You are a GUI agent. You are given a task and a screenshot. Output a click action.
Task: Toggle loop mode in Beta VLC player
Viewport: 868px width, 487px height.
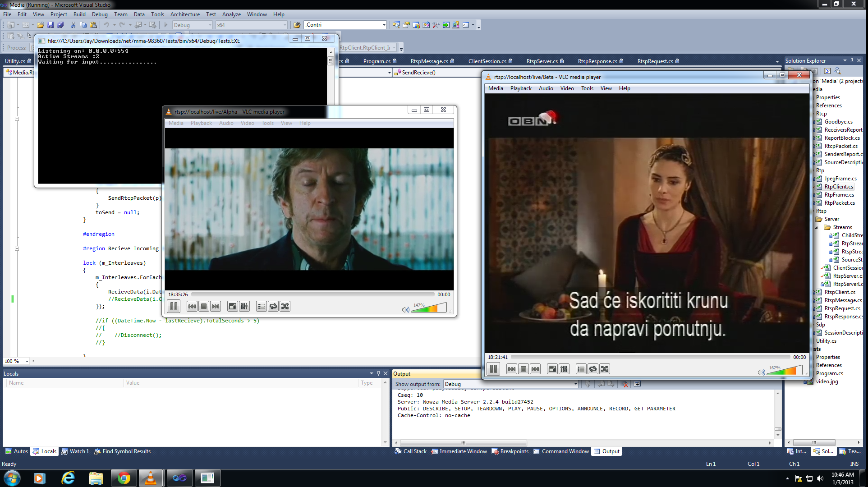click(593, 369)
